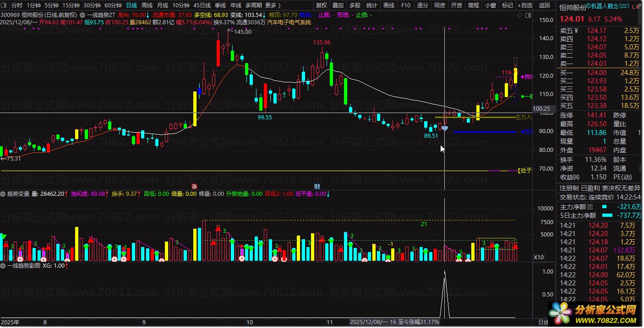The width and height of the screenshot is (644, 328).
Task: Toggle 复权 price adjustment
Action: click(x=322, y=5)
